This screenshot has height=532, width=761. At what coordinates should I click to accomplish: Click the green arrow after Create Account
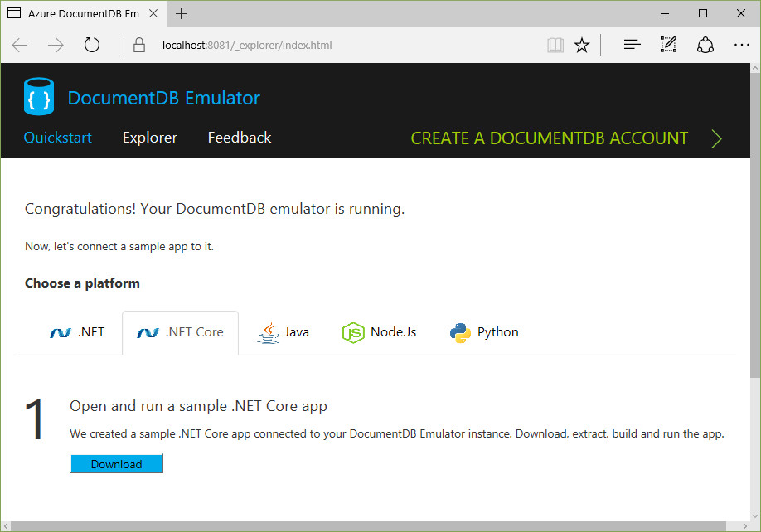716,138
